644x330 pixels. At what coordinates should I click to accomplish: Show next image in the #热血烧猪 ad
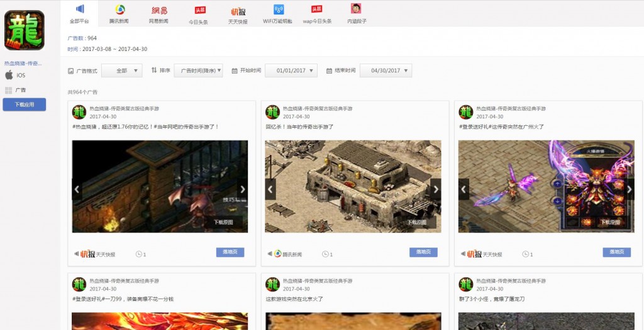pos(242,190)
